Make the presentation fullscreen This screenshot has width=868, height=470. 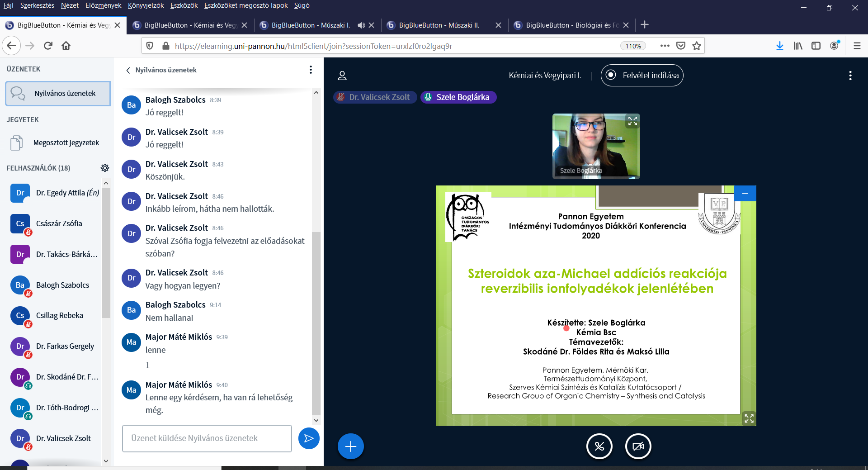[x=749, y=418]
